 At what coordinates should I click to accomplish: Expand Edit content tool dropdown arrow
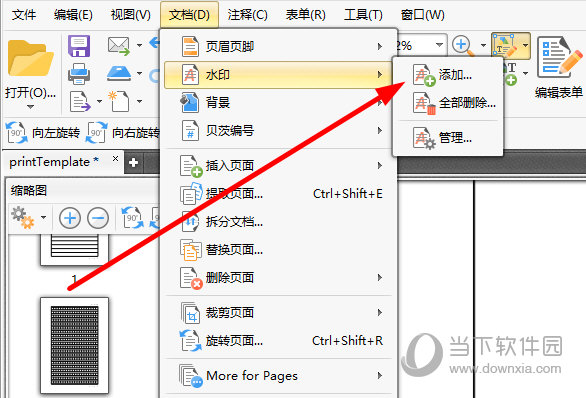pos(525,46)
